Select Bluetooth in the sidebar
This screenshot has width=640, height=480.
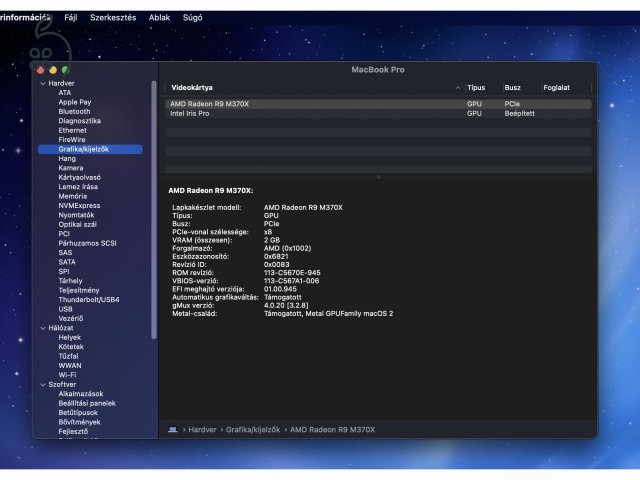74,111
